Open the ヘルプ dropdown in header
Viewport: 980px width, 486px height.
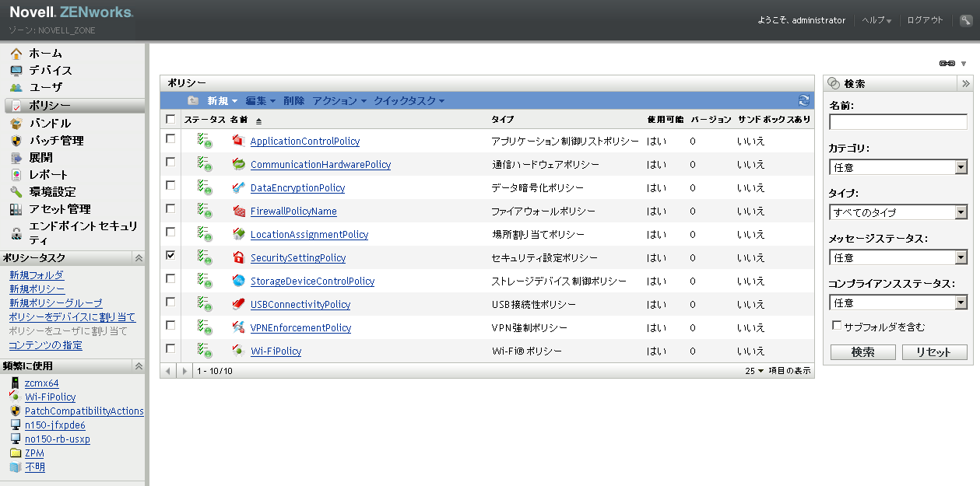click(876, 20)
